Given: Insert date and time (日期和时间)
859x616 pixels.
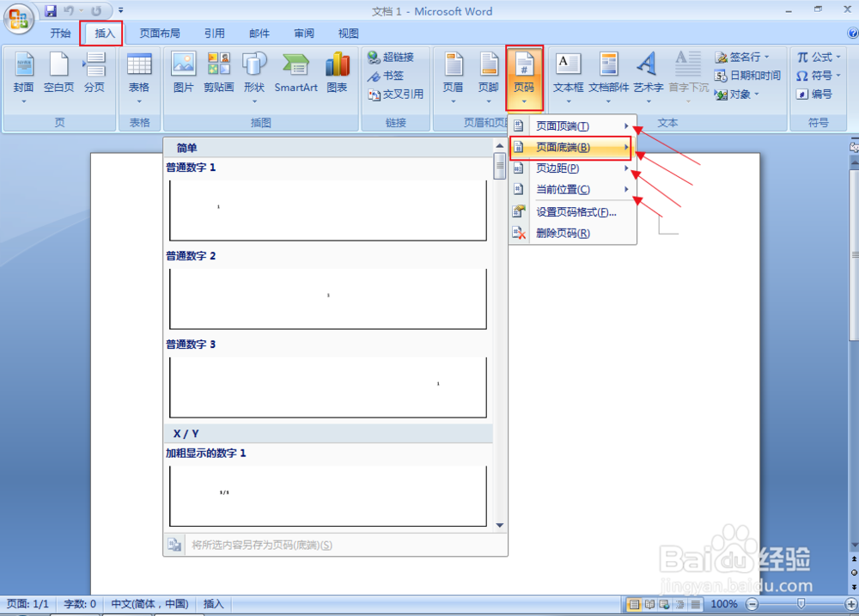Looking at the screenshot, I should click(748, 76).
